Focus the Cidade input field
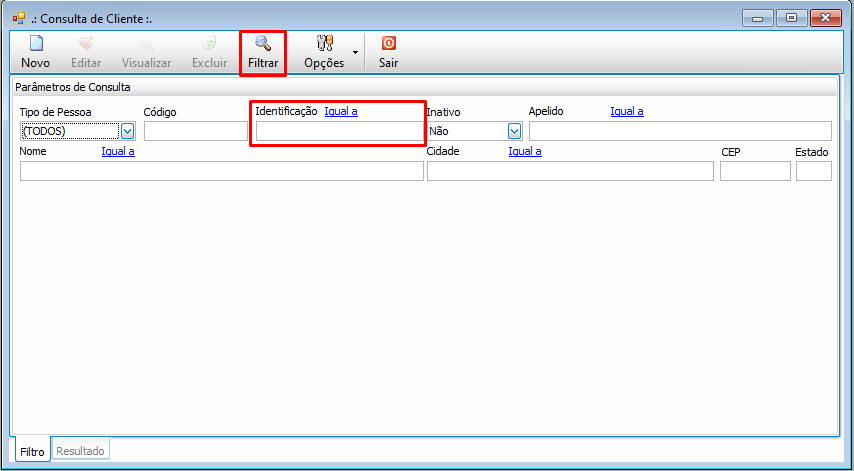This screenshot has height=471, width=854. coord(570,171)
